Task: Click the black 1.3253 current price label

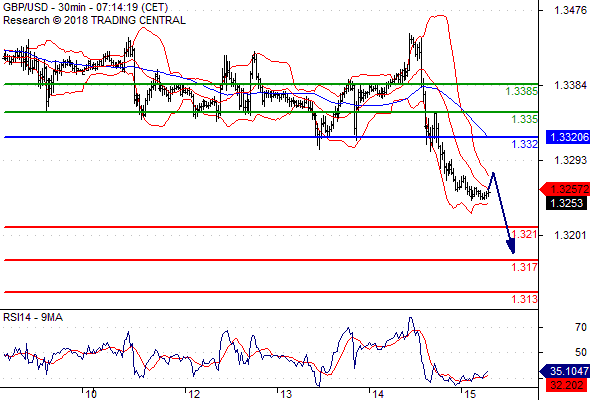Action: point(566,203)
